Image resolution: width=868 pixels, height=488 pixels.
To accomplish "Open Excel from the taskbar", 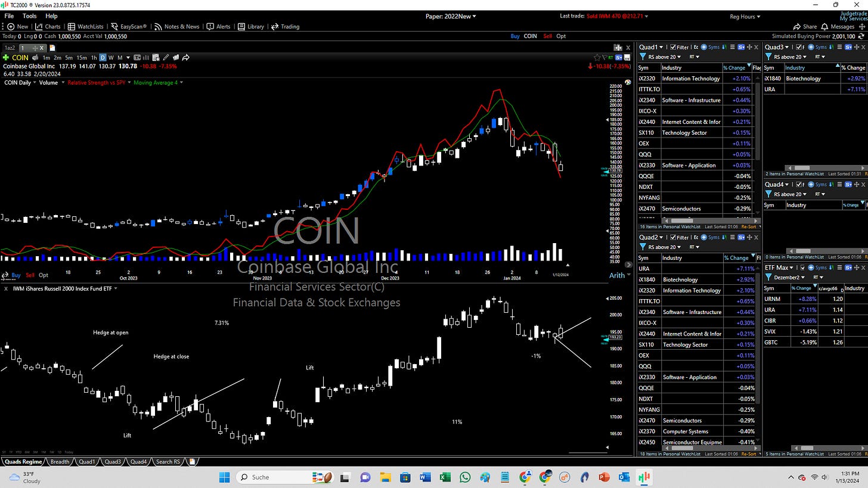I will pos(445,477).
